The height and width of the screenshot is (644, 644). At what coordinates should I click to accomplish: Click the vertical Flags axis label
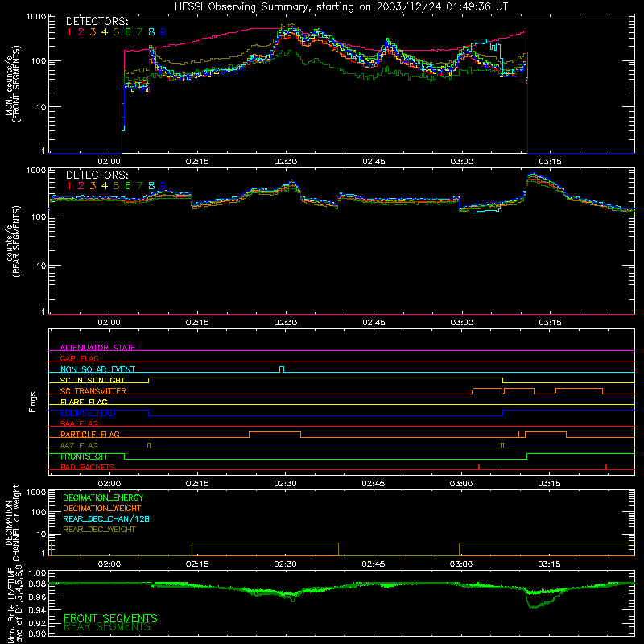pyautogui.click(x=33, y=402)
